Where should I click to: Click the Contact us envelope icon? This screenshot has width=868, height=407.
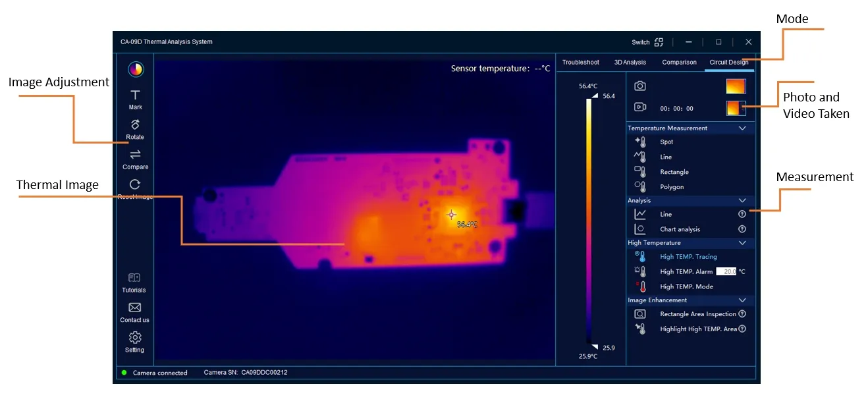(134, 308)
